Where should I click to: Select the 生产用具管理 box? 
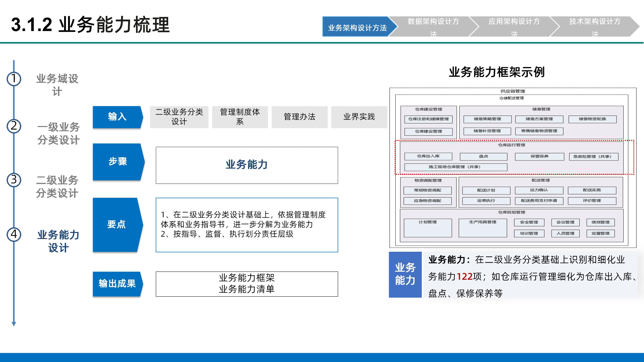tap(483, 228)
